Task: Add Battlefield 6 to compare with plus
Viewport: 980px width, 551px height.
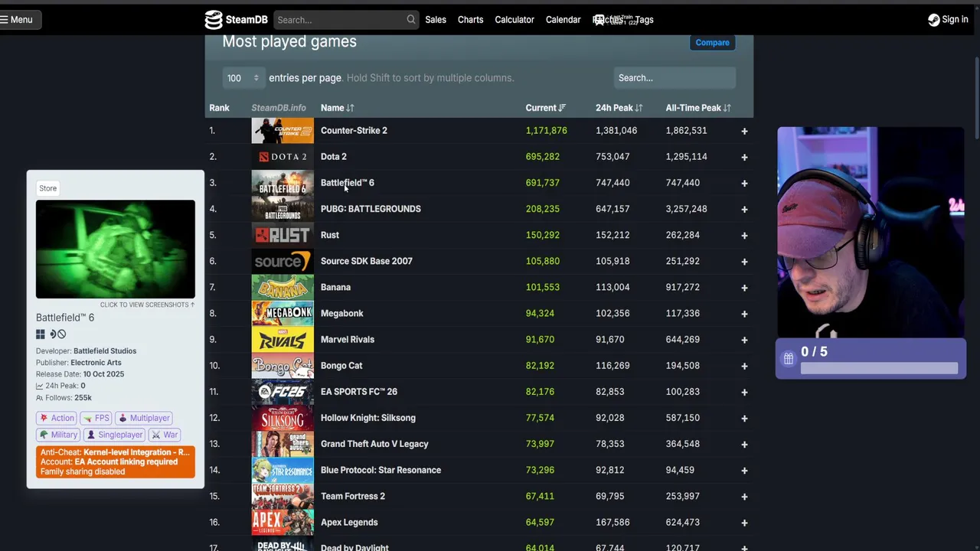Action: [x=744, y=183]
